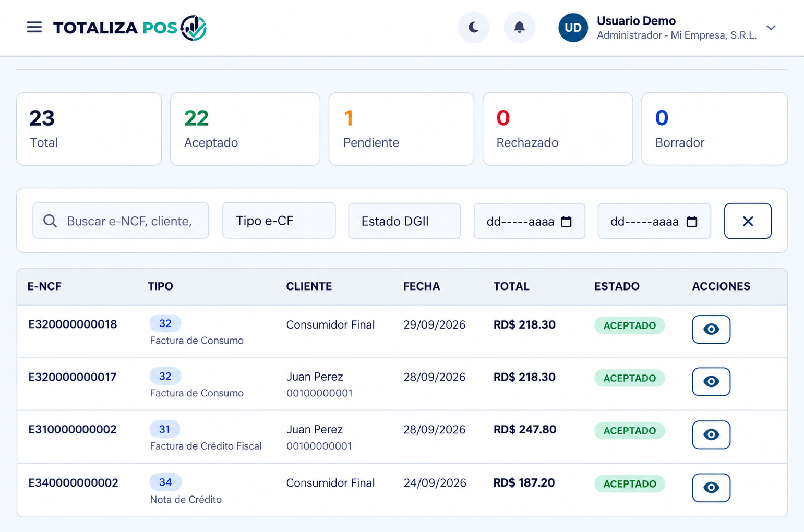View invoice E340000000002 with eye icon
This screenshot has width=804, height=532.
tap(711, 488)
